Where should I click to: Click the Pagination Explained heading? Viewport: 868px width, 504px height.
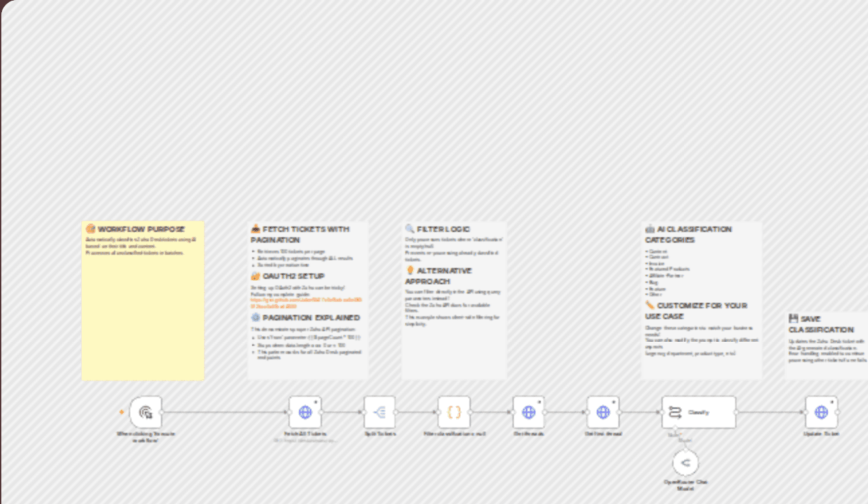tap(305, 318)
